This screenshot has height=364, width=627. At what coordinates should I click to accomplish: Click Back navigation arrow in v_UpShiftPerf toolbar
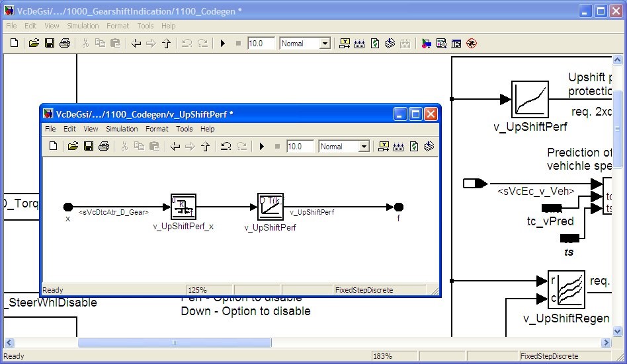tap(175, 147)
